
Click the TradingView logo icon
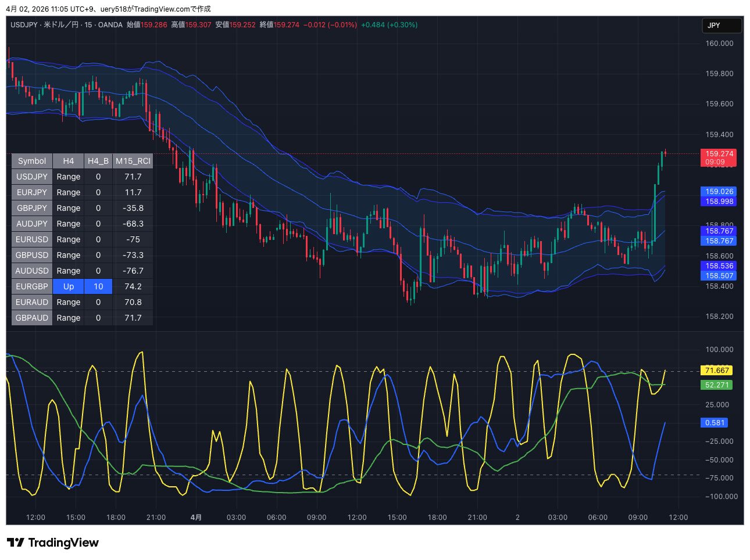[x=16, y=543]
